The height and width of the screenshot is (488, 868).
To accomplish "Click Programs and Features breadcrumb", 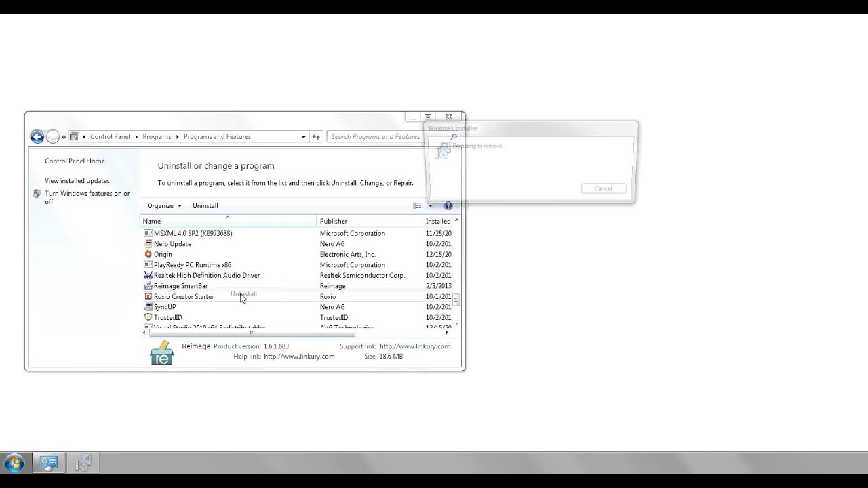I will pos(217,136).
